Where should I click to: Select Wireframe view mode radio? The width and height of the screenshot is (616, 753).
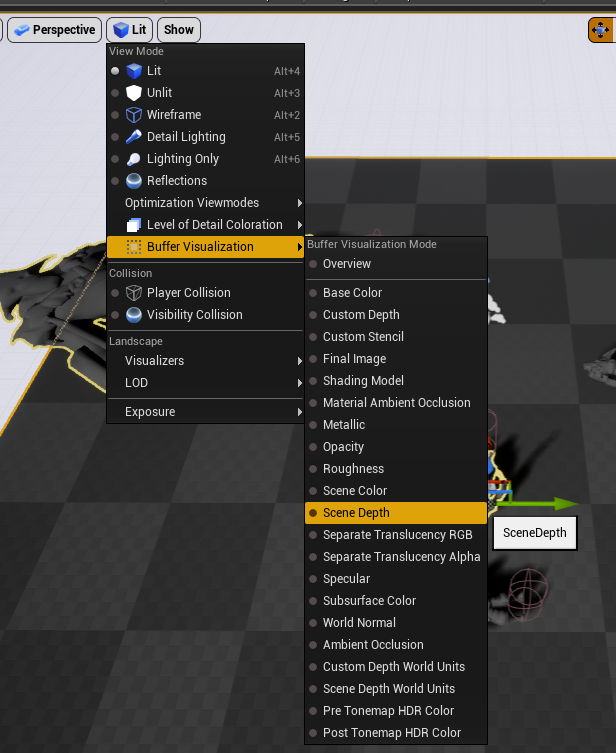tap(115, 115)
